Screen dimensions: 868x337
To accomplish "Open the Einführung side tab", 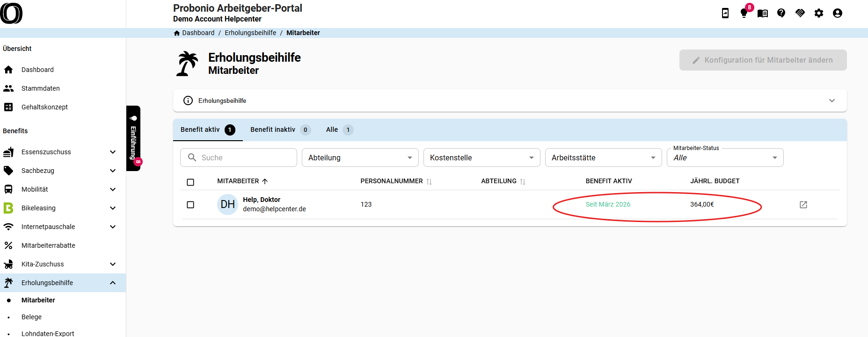I will pyautogui.click(x=134, y=138).
